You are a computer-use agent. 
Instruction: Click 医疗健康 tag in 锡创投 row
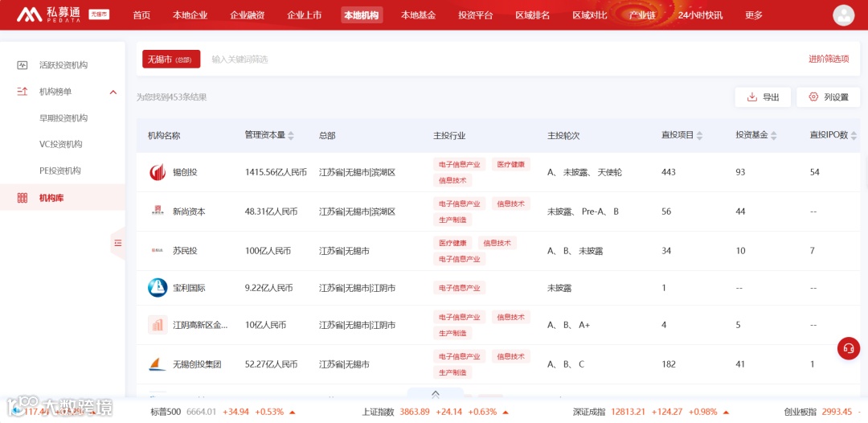pyautogui.click(x=511, y=164)
